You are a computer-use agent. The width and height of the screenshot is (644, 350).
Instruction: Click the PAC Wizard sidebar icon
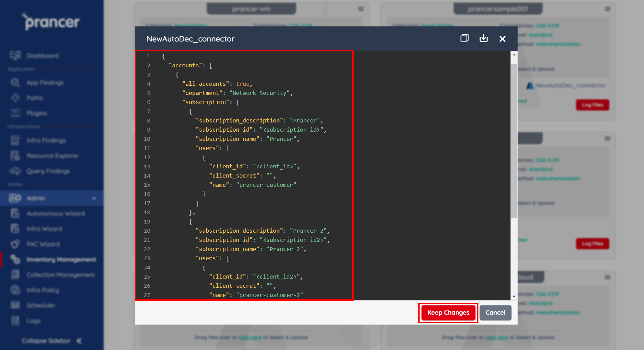(15, 244)
